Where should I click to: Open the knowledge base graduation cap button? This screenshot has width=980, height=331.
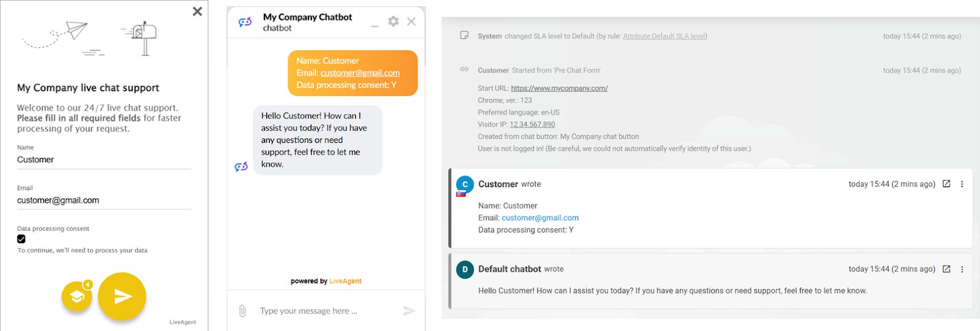[77, 297]
